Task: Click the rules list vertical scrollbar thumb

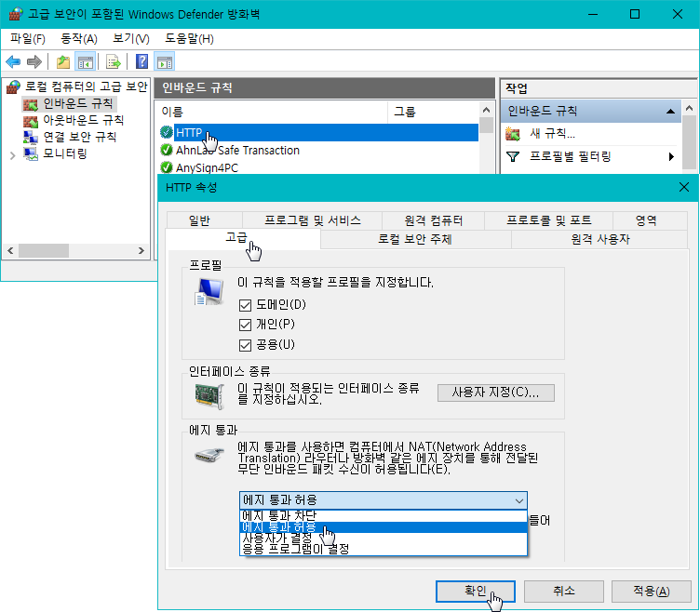Action: click(486, 125)
